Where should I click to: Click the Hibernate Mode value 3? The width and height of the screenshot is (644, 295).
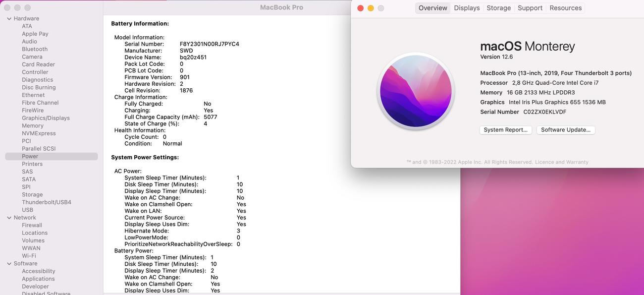pyautogui.click(x=238, y=231)
